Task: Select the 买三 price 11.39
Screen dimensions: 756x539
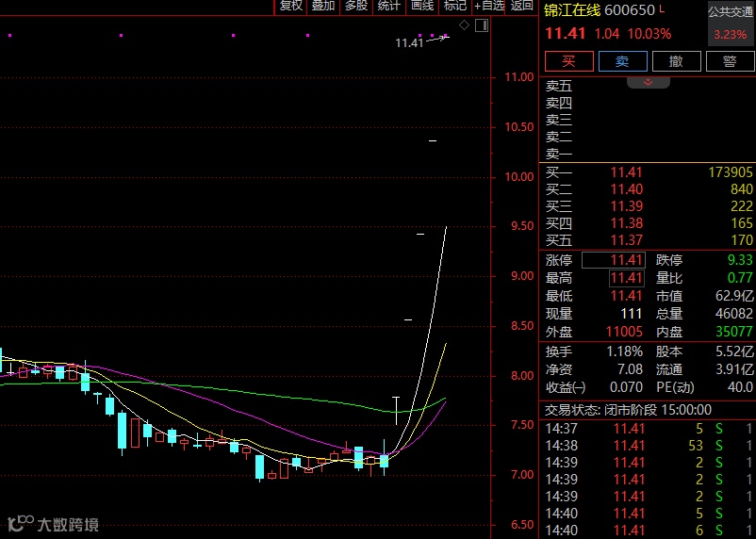Action: tap(626, 205)
